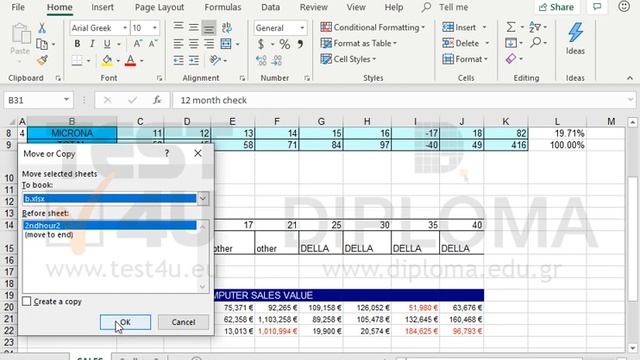
Task: Click Increase Decimal
Action: point(261,60)
